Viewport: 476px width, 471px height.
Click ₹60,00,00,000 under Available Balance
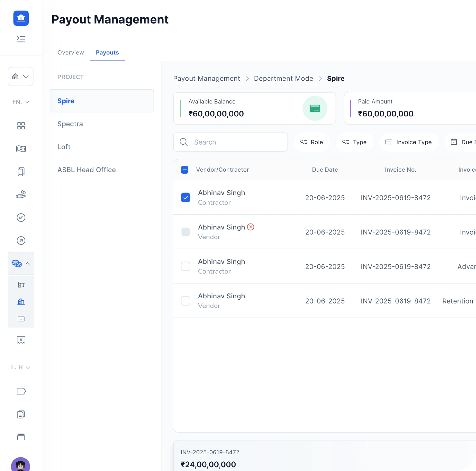point(216,113)
